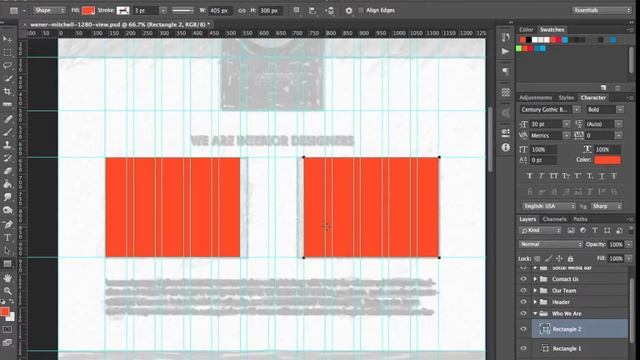The height and width of the screenshot is (360, 640).
Task: Toggle visibility of Our Team group
Action: tap(523, 290)
